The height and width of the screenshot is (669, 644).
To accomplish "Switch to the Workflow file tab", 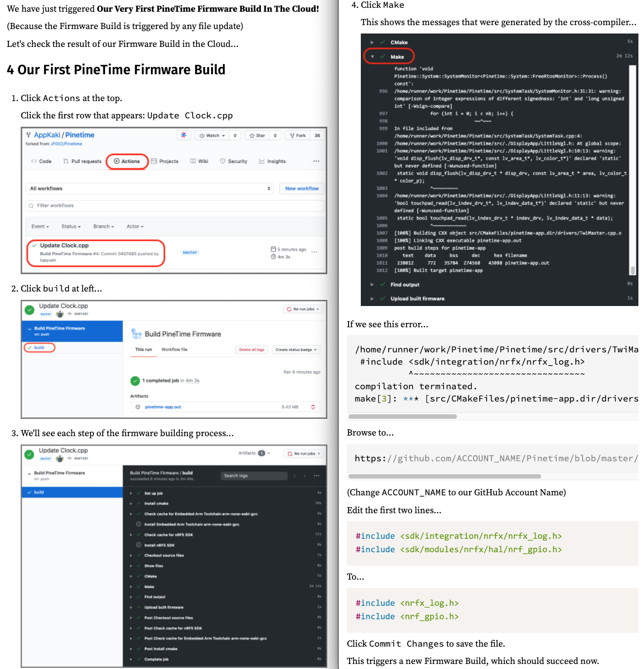I will [x=174, y=350].
